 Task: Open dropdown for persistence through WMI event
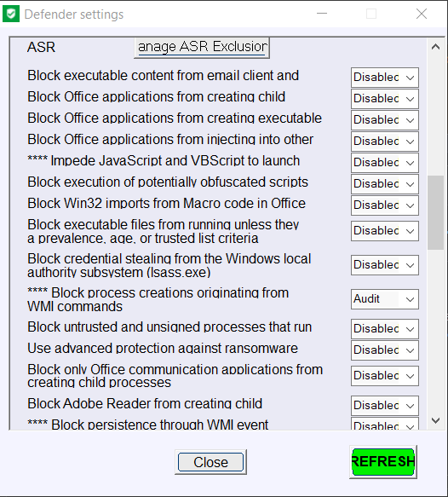click(385, 424)
